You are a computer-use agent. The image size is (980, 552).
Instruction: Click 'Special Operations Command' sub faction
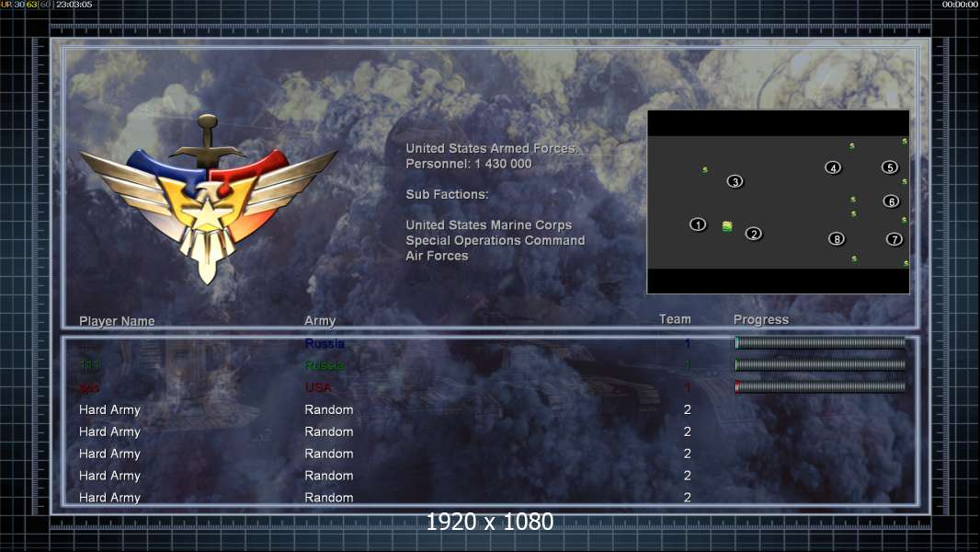pos(495,241)
